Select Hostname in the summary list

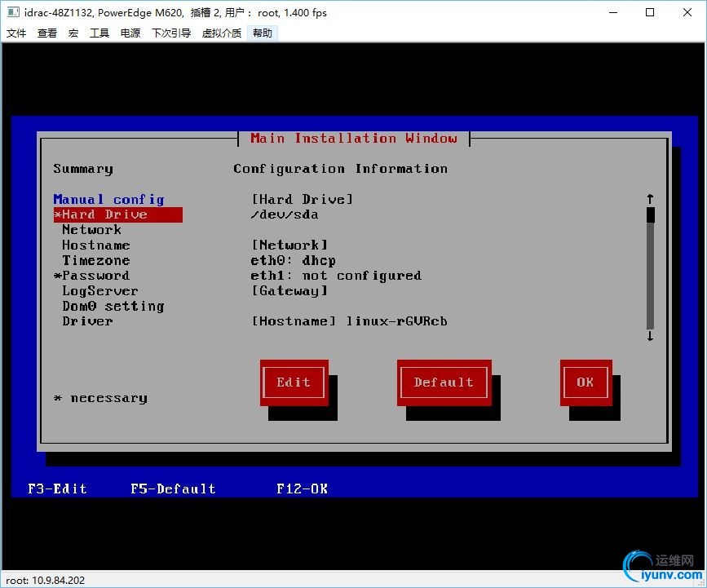click(95, 245)
